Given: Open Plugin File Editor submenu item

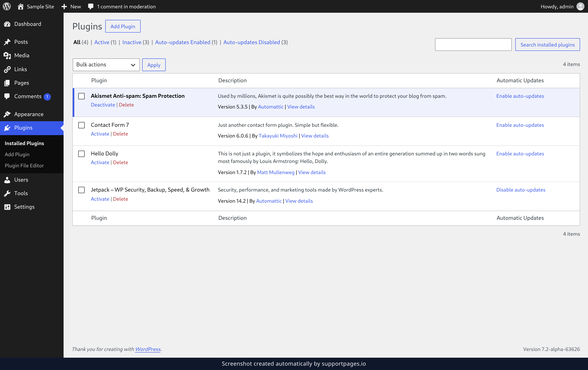Looking at the screenshot, I should pos(24,165).
